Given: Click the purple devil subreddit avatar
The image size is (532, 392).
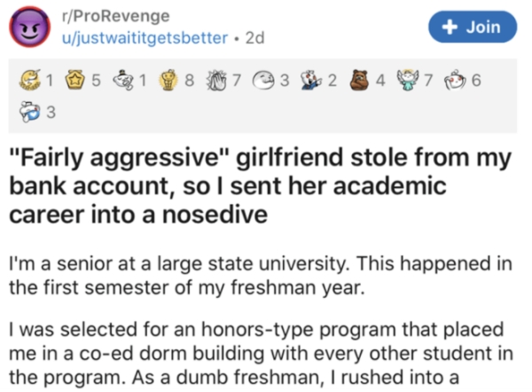Looking at the screenshot, I should [28, 29].
